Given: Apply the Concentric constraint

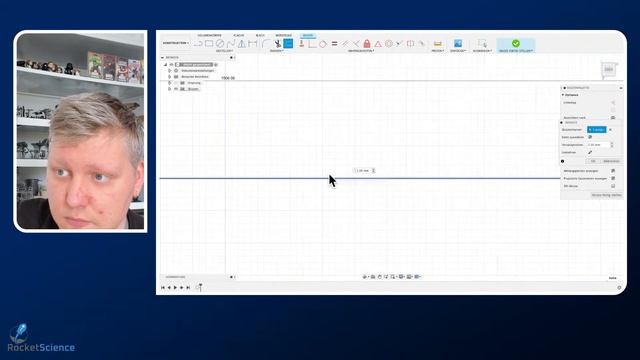Looking at the screenshot, I should pos(389,43).
